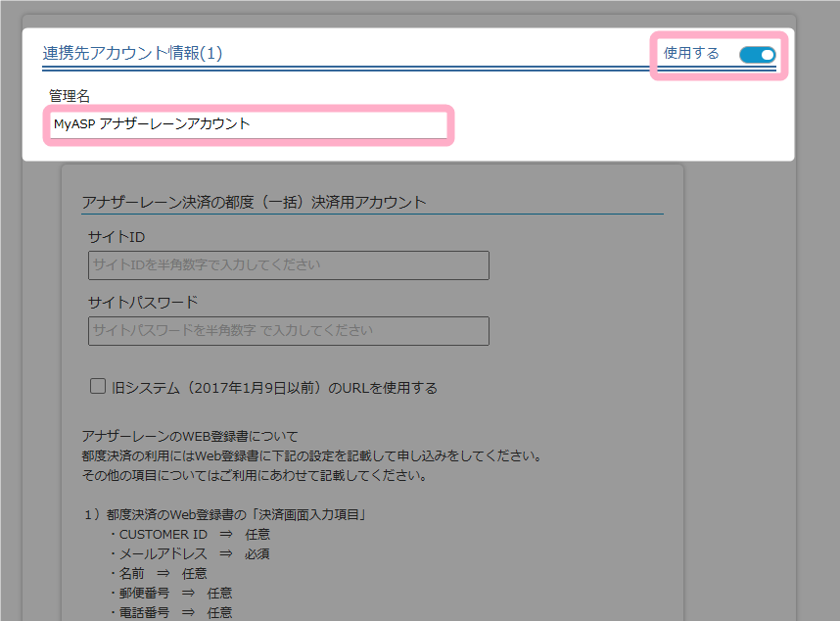
Task: Click the 旧システム（2017年1月9日以前） checkbox label text
Action: tap(274, 388)
